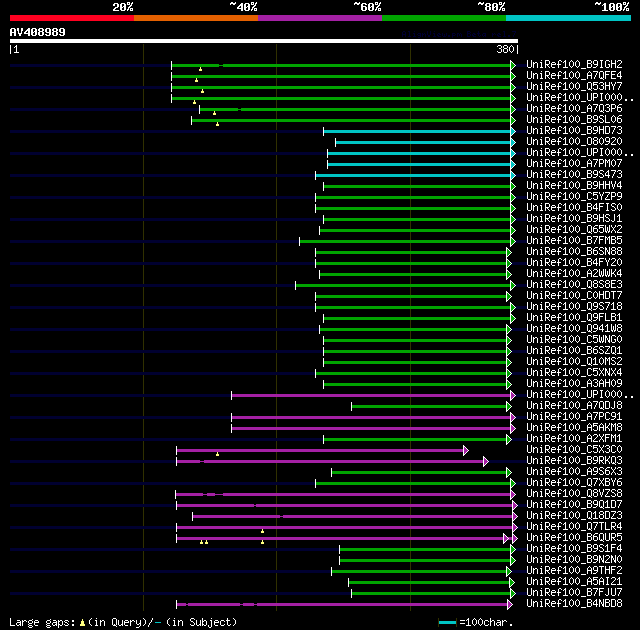Click the 380 end position label
The width and height of the screenshot is (640, 630).
point(505,49)
